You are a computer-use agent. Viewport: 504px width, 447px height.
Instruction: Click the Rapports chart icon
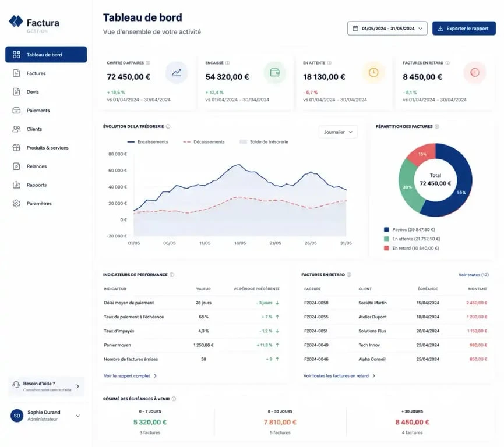pyautogui.click(x=16, y=185)
